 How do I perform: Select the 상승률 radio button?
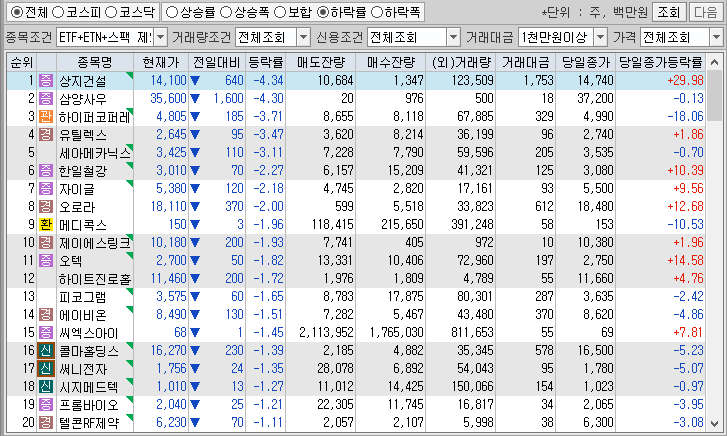click(x=172, y=13)
